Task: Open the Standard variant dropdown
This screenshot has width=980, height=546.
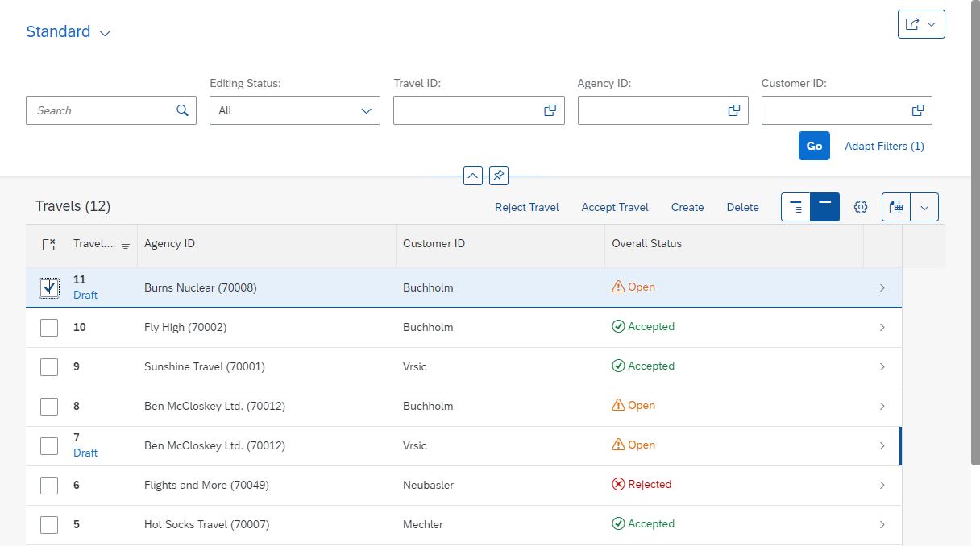Action: [x=105, y=33]
